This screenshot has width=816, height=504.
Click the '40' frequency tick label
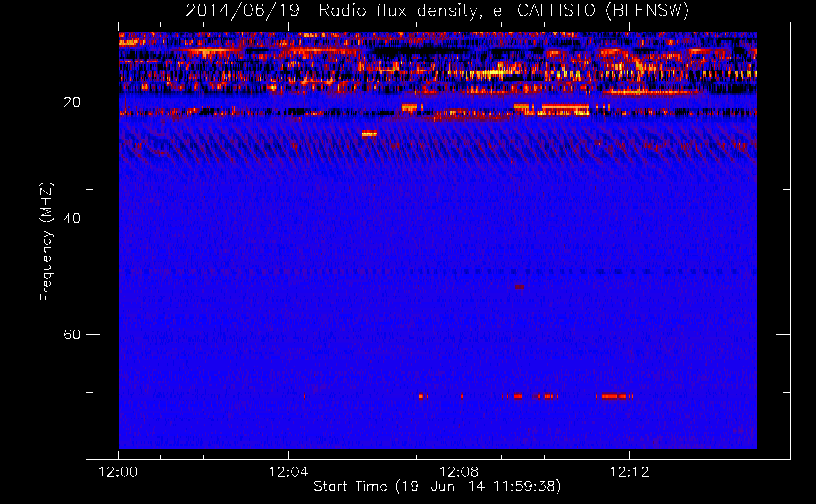(x=72, y=218)
